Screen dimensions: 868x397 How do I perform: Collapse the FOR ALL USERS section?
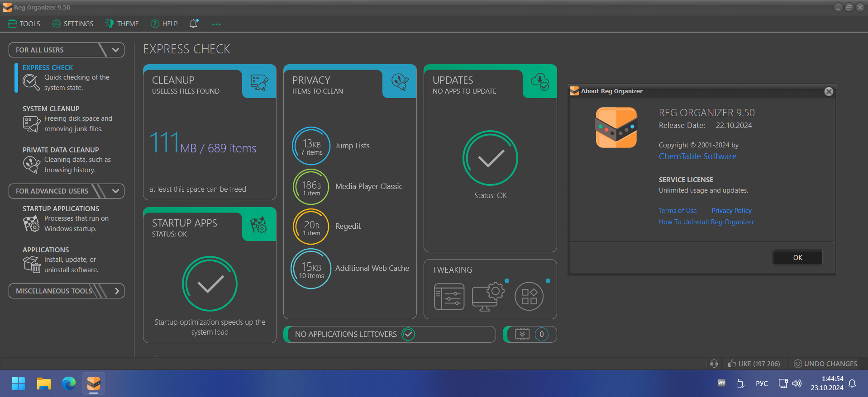[67, 50]
